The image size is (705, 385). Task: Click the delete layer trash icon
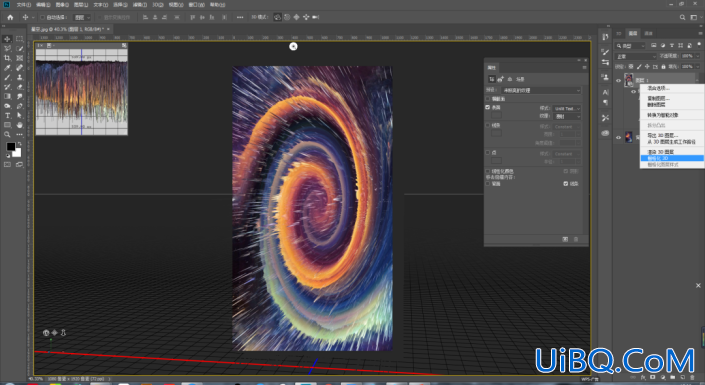pyautogui.click(x=692, y=377)
